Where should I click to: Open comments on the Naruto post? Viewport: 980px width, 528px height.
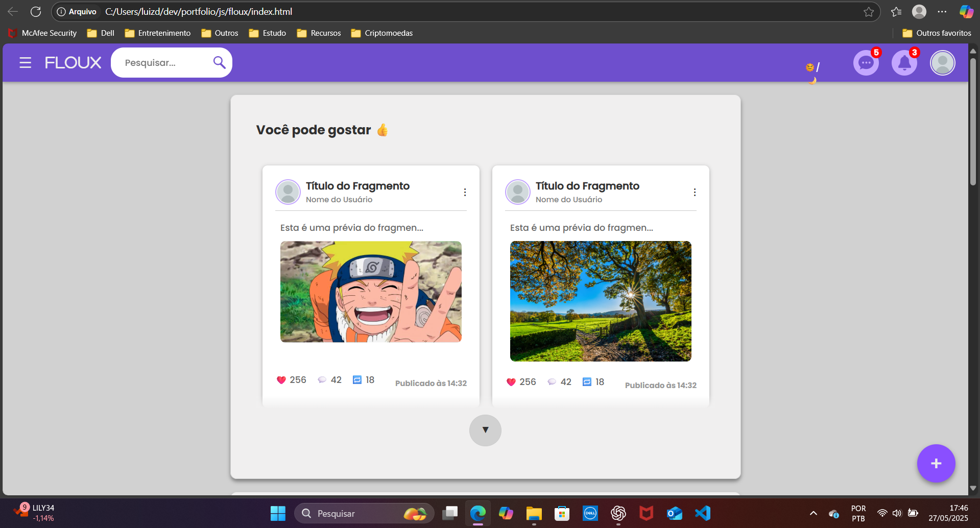[x=322, y=380]
